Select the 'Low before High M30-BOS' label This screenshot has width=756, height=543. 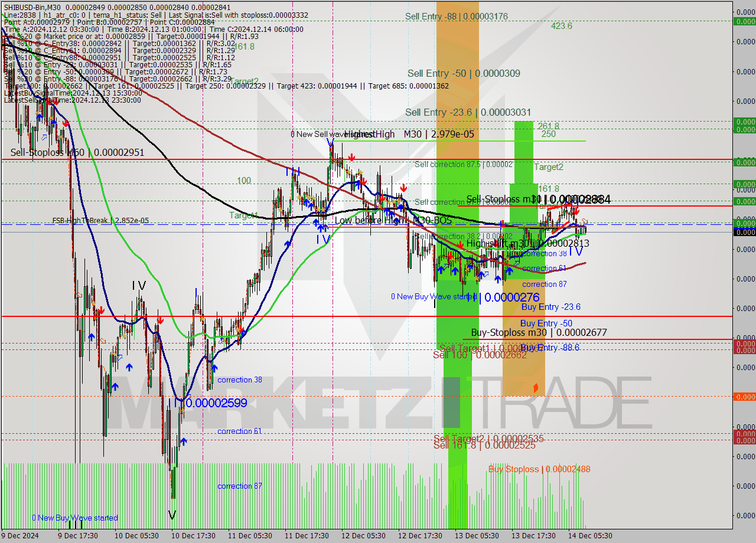[x=393, y=220]
